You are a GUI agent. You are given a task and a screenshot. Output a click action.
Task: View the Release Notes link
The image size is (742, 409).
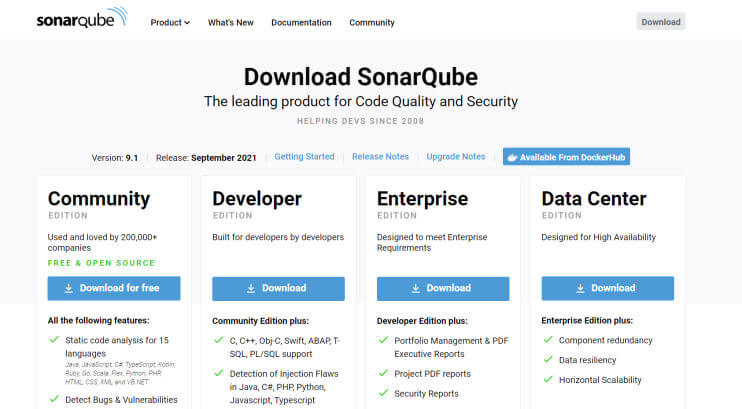(380, 157)
